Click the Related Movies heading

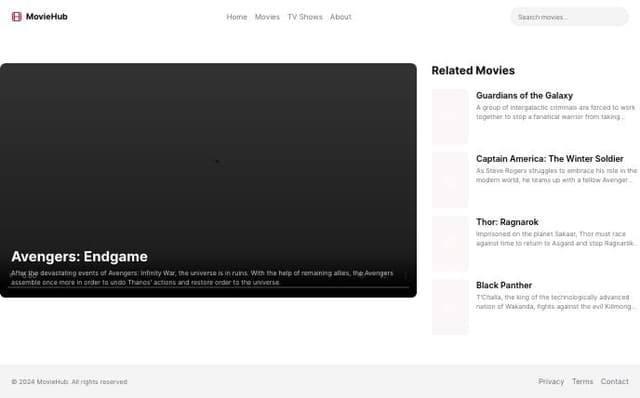coord(473,71)
